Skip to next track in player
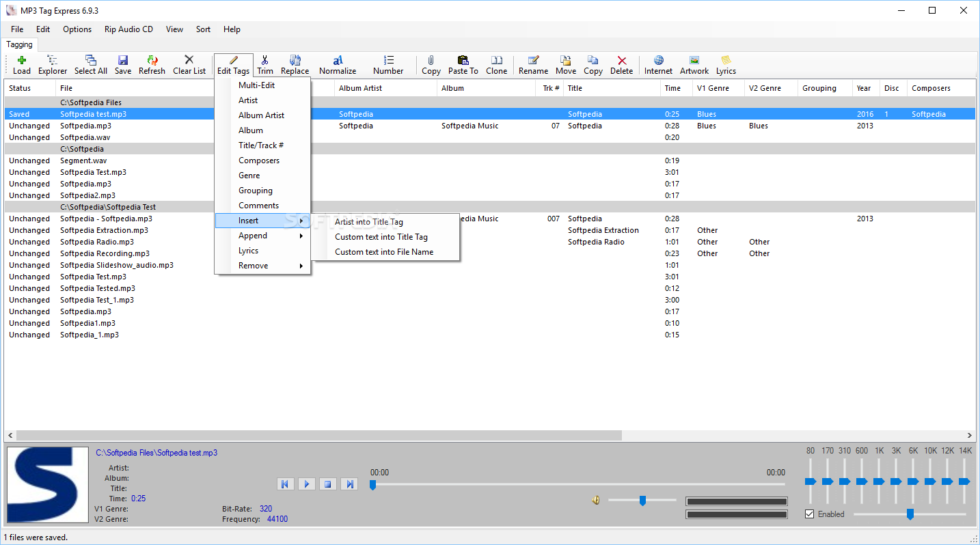Screen dimensions: 980x545 click(x=350, y=484)
